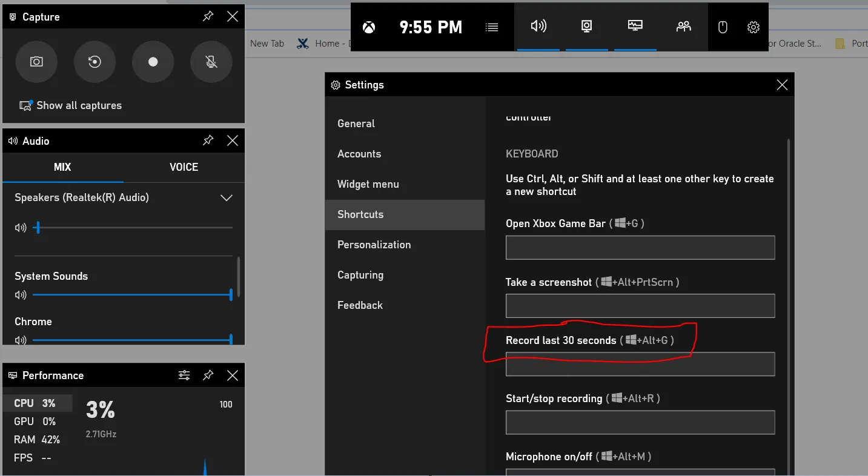Open Widget menu settings
This screenshot has width=868, height=476.
[x=405, y=184]
